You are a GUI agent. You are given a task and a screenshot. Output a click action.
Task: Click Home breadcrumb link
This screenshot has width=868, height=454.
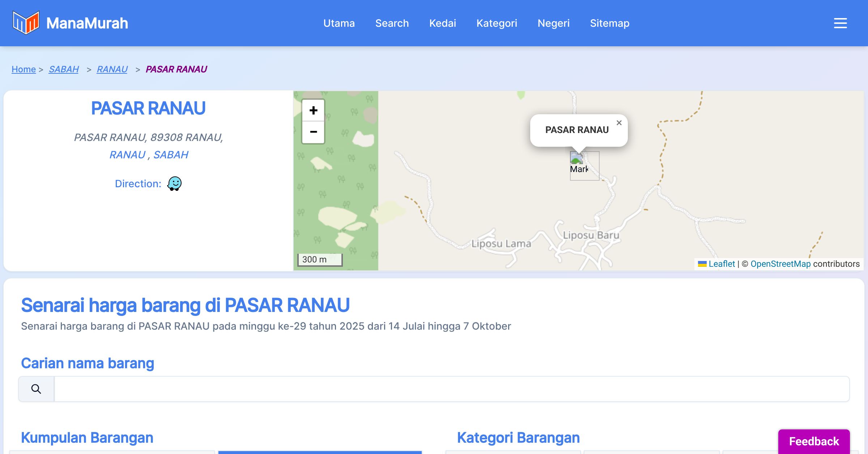(x=24, y=69)
